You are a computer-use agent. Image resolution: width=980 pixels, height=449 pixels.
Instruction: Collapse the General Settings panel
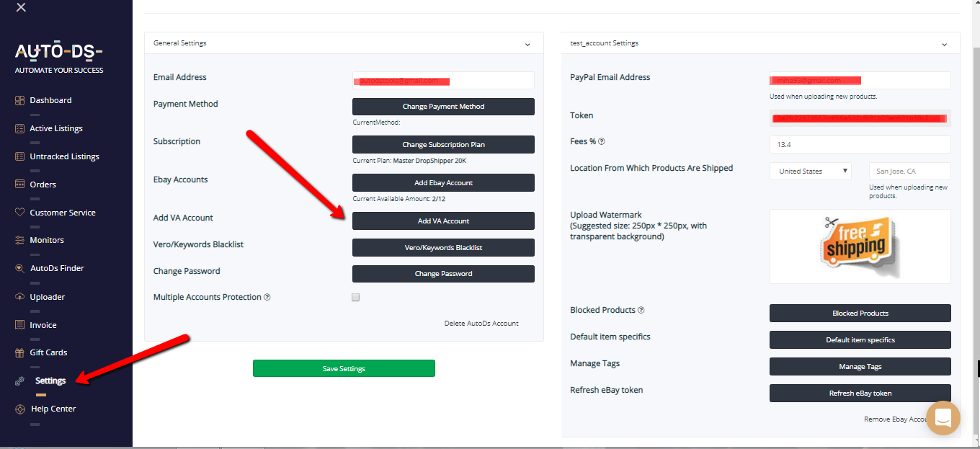point(528,44)
